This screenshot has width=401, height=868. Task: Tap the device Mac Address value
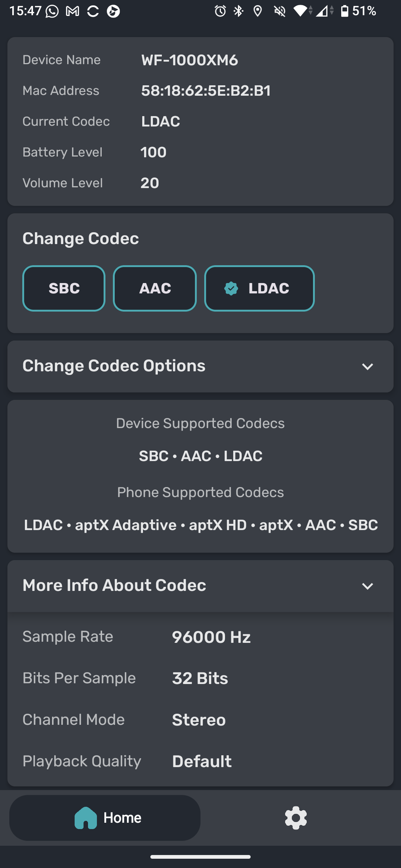(x=206, y=91)
